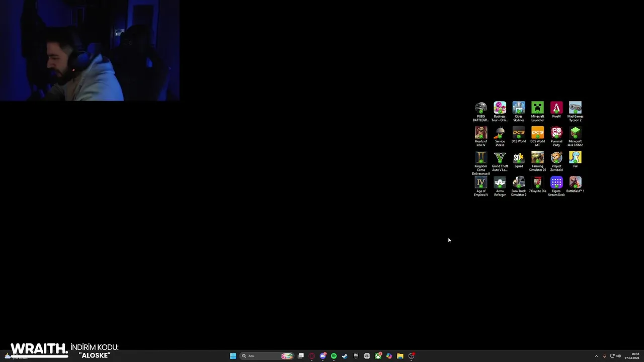This screenshot has width=644, height=362.
Task: Open the volume speaker tray icon
Action: (618, 356)
